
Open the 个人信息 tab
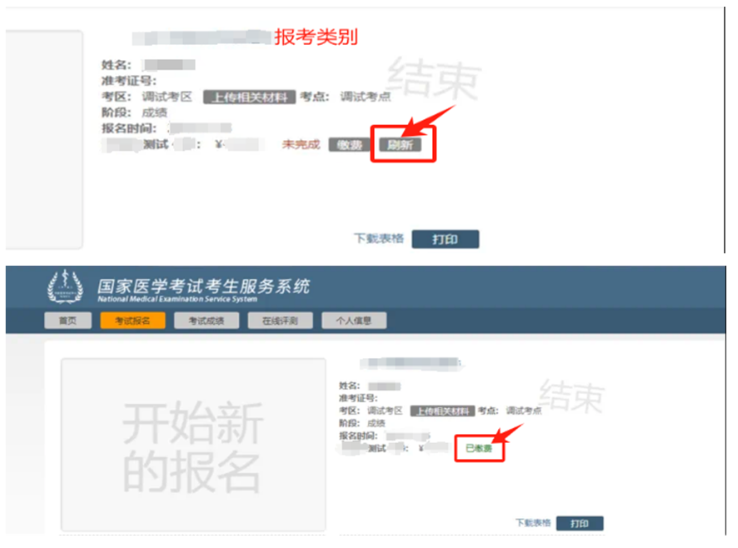354,321
